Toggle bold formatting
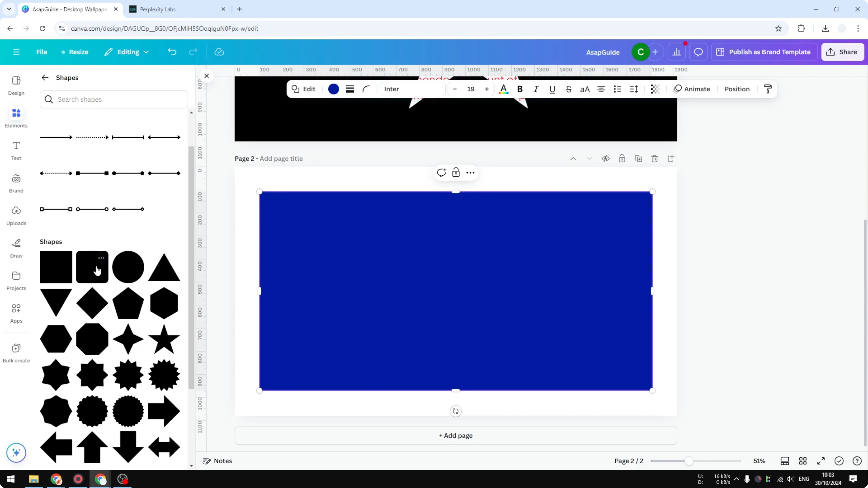This screenshot has height=488, width=868. [x=520, y=89]
